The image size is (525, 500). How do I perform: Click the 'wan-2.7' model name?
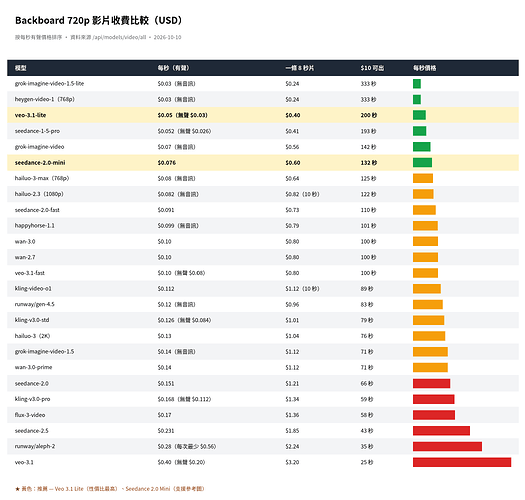click(25, 257)
